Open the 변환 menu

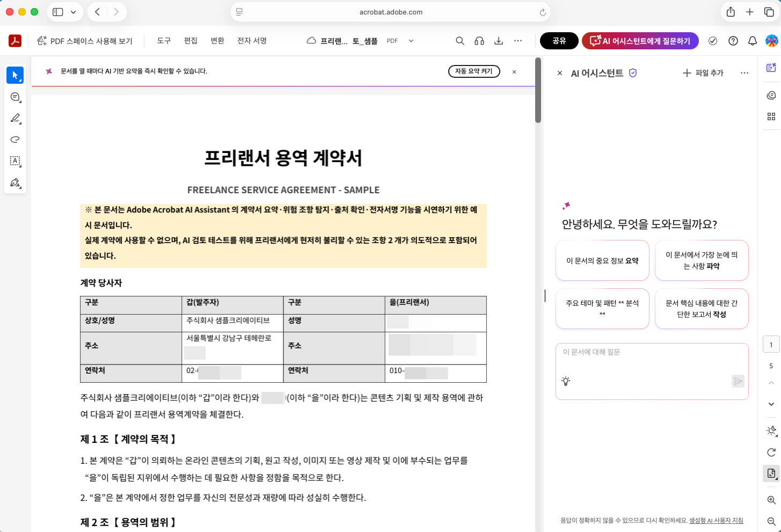click(217, 41)
